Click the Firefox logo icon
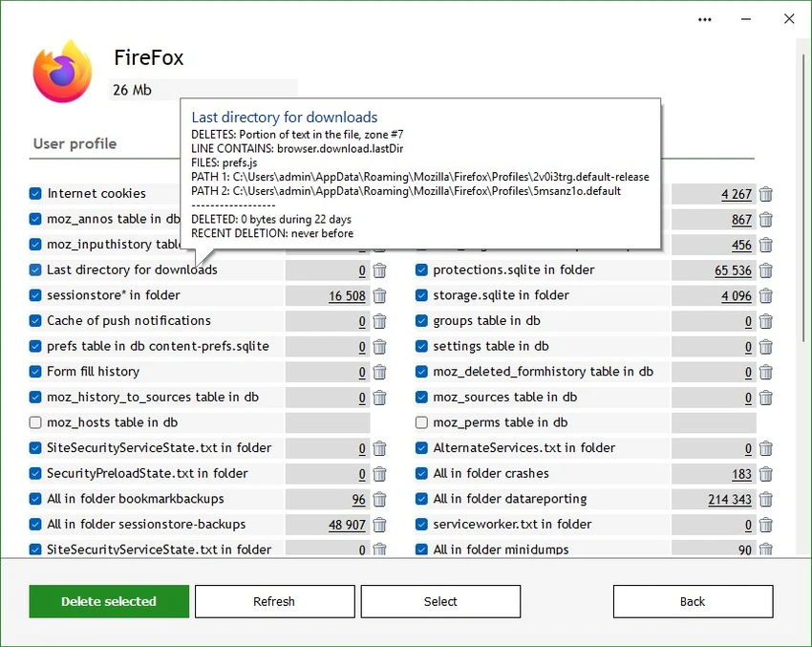The height and width of the screenshot is (647, 812). pos(63,71)
